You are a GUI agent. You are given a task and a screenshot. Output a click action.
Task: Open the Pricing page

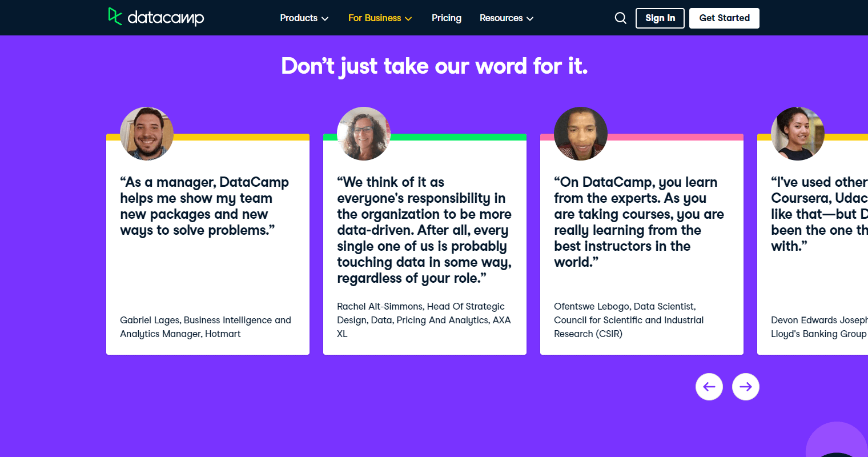(447, 18)
